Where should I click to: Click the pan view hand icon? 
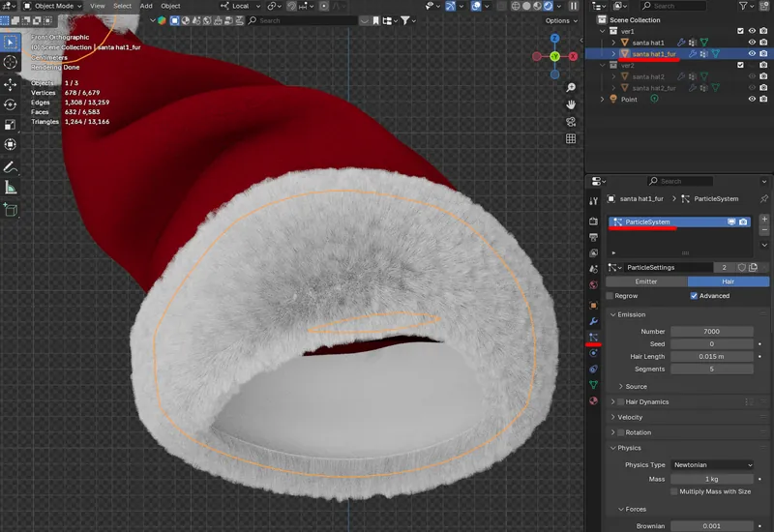pyautogui.click(x=571, y=104)
